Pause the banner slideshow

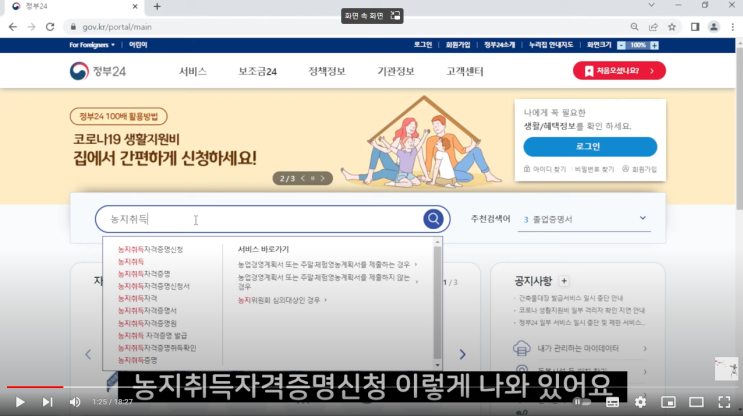[x=313, y=179]
